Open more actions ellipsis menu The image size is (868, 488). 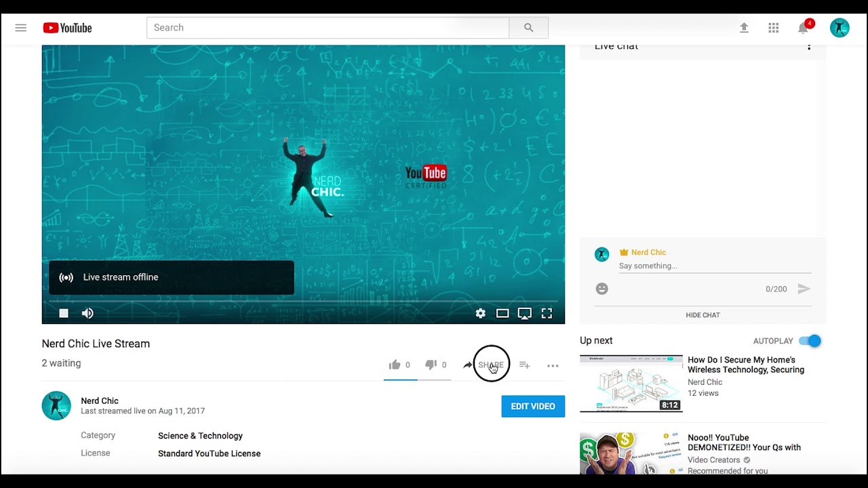(553, 365)
